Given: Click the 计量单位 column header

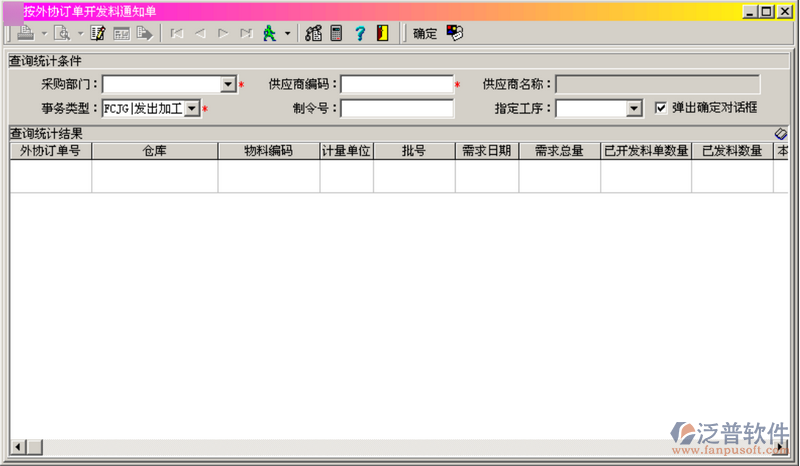Looking at the screenshot, I should pyautogui.click(x=346, y=151).
